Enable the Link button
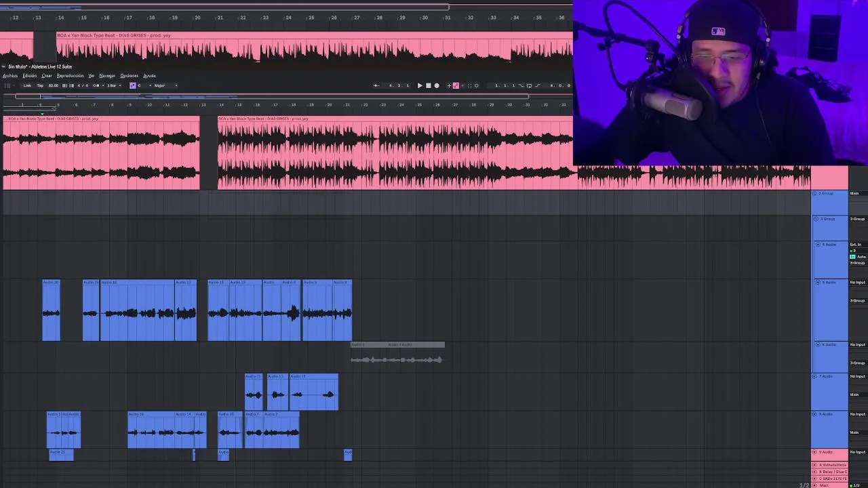 pos(27,85)
